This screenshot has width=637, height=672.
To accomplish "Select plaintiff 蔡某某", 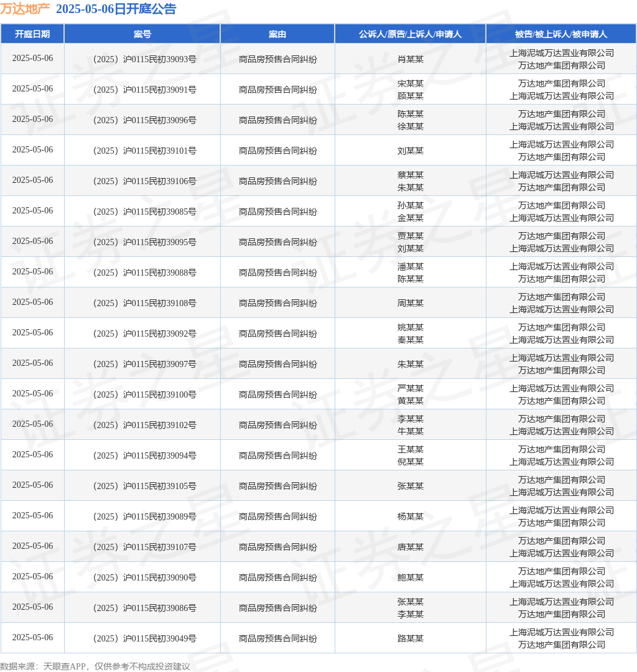I will [x=411, y=174].
